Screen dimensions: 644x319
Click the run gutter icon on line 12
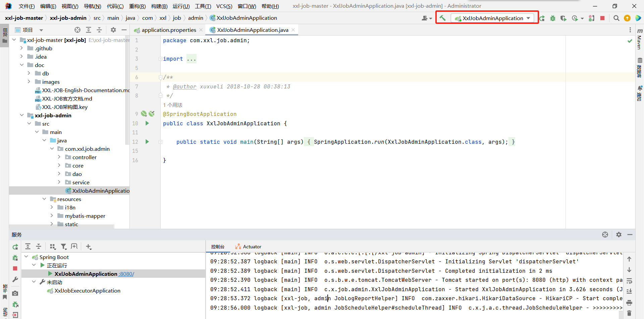click(x=147, y=142)
